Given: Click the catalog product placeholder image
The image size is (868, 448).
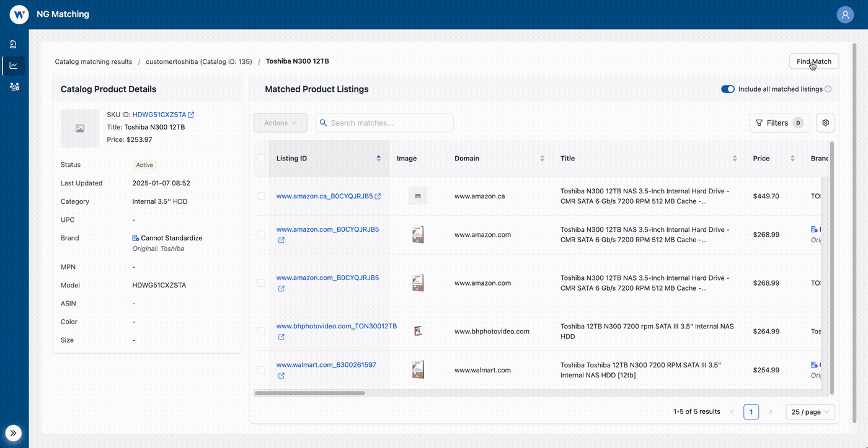Looking at the screenshot, I should [79, 128].
